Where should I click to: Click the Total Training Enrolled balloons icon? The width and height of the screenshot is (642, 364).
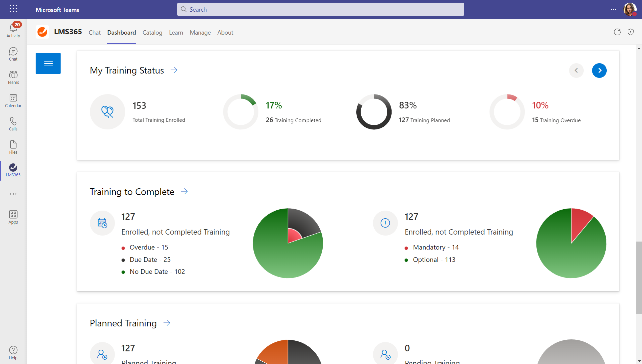(x=108, y=112)
